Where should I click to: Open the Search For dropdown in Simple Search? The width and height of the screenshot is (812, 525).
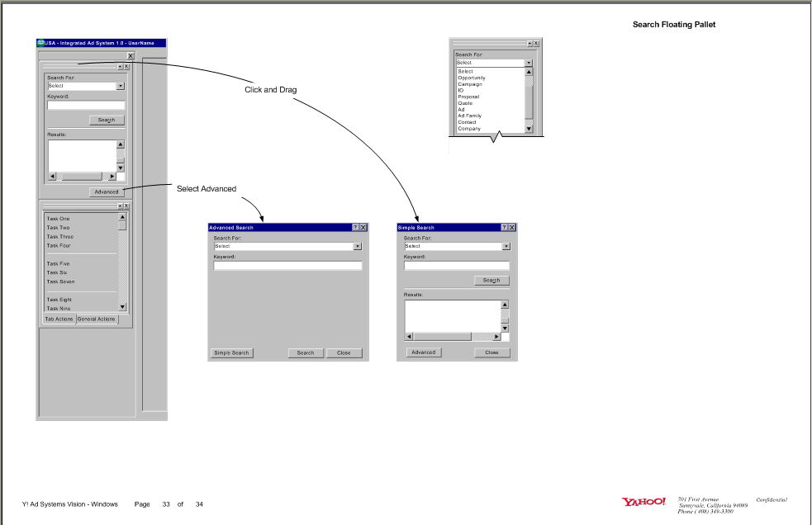[x=505, y=245]
